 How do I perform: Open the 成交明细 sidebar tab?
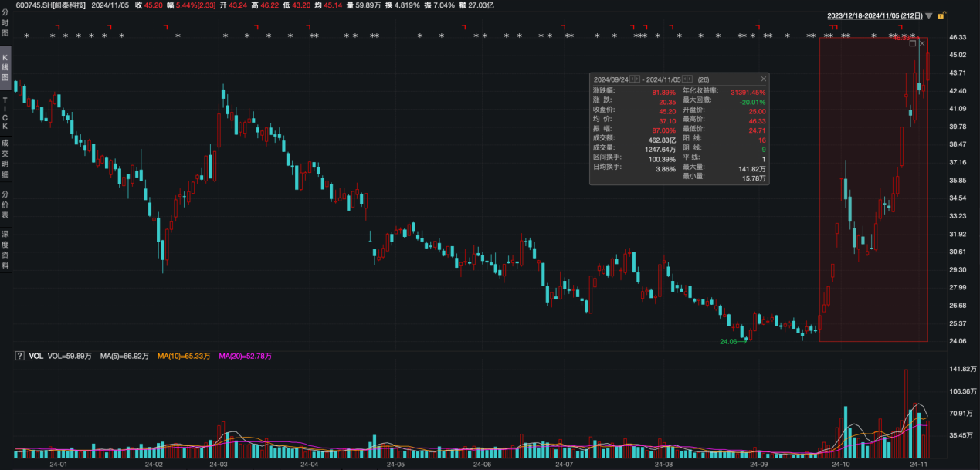coord(5,158)
